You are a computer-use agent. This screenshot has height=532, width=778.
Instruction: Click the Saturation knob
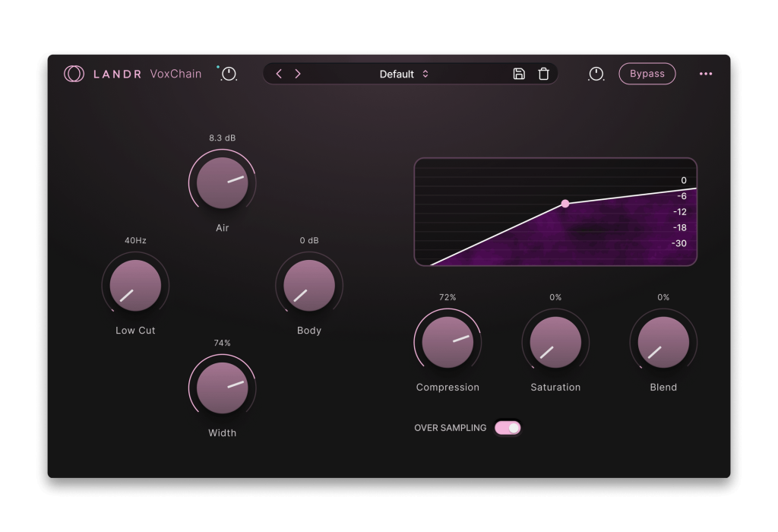click(555, 342)
